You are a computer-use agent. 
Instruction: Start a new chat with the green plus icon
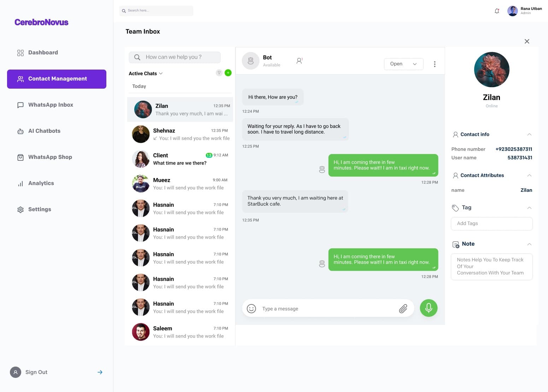coord(228,73)
